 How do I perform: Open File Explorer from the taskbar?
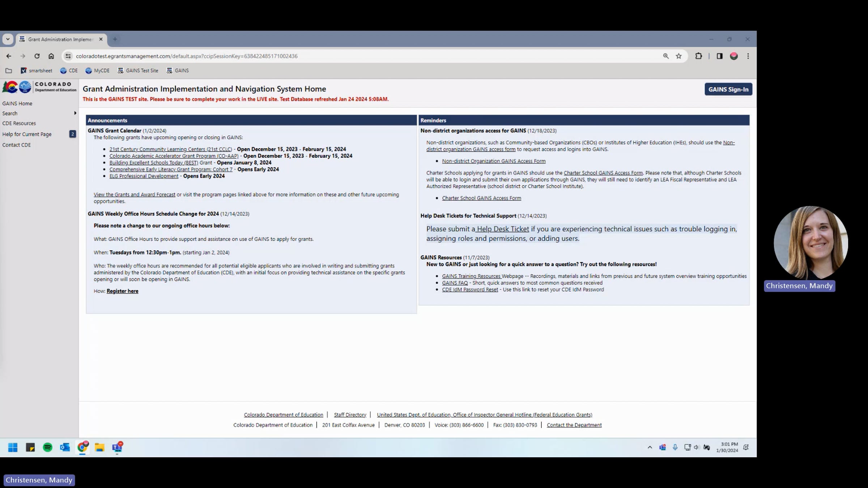pyautogui.click(x=99, y=448)
